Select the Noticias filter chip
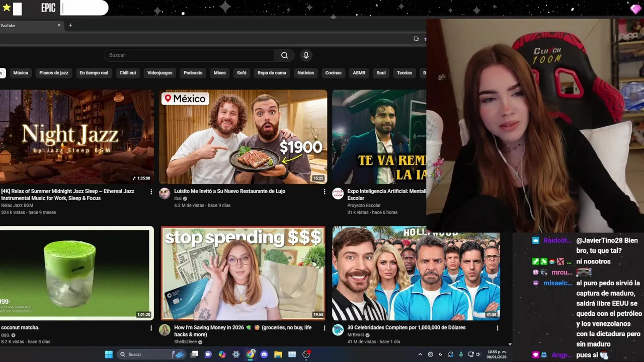Image resolution: width=644 pixels, height=362 pixels. (x=305, y=73)
